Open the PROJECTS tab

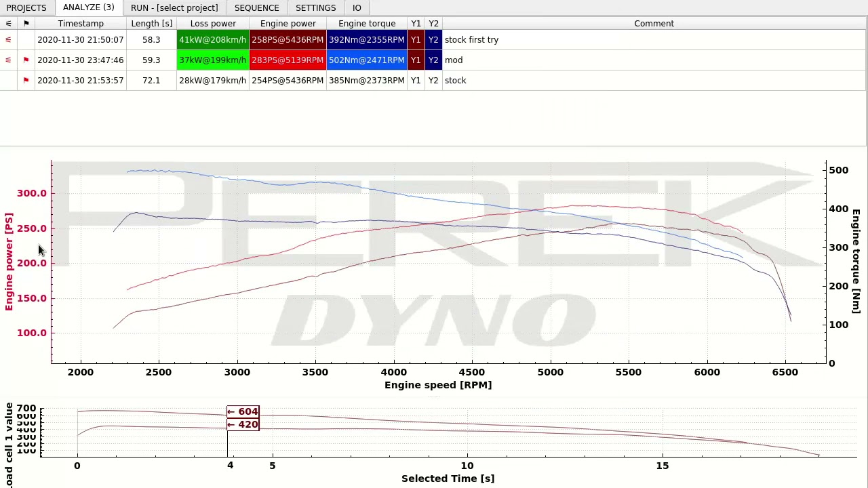tap(26, 7)
